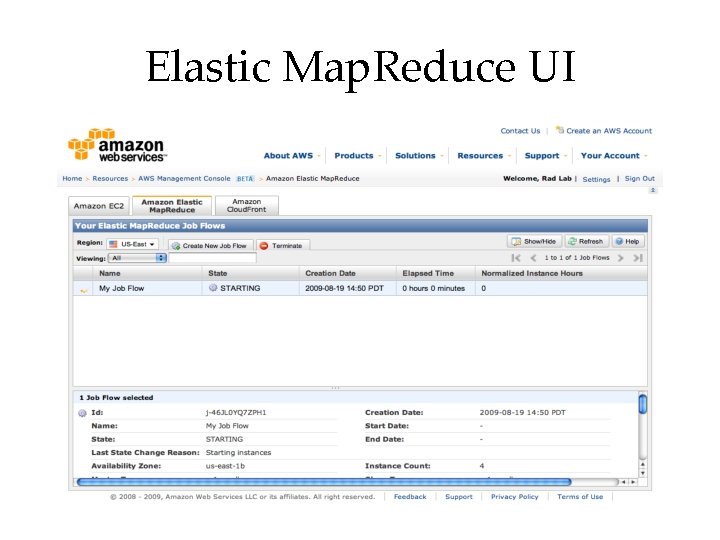The height and width of the screenshot is (540, 720).
Task: Go to next page of job flows
Action: [x=620, y=258]
